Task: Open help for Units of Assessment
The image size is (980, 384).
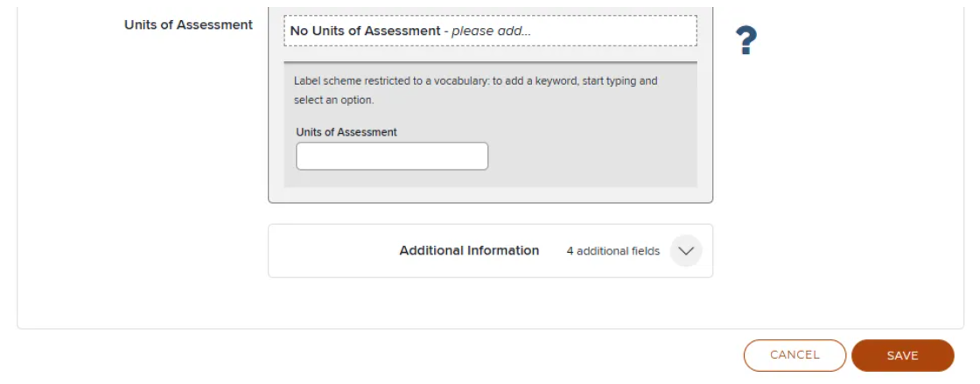Action: pos(745,40)
